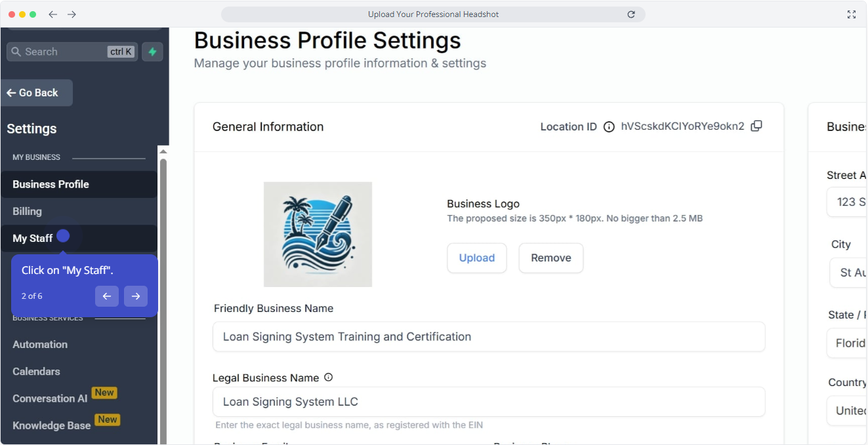Click the sidebar scrollbar up arrow
Screen dimensions: 868x445
tap(163, 151)
